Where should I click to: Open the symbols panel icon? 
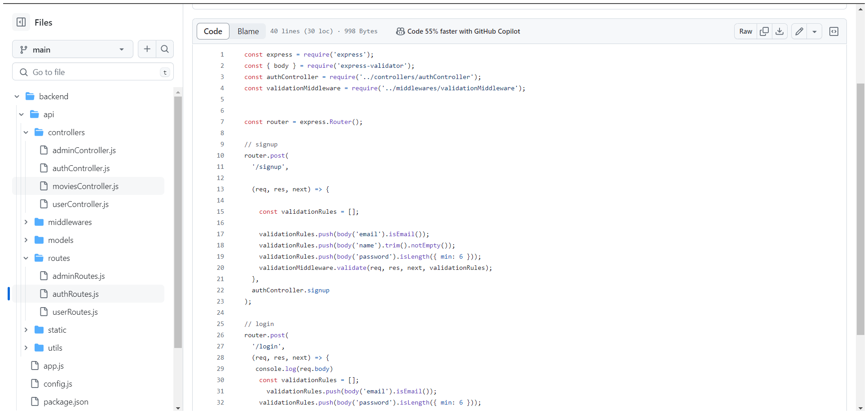coord(833,31)
